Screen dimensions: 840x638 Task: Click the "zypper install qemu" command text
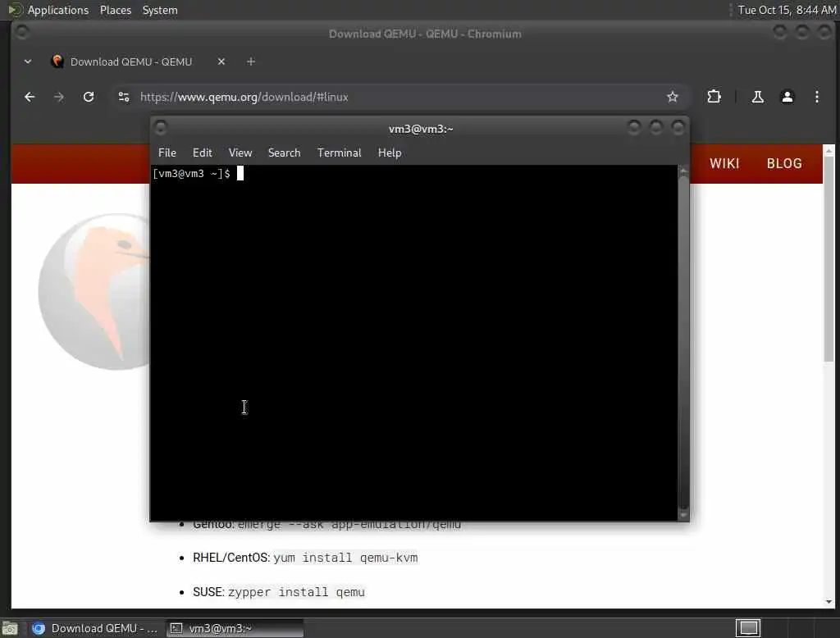[x=296, y=592]
